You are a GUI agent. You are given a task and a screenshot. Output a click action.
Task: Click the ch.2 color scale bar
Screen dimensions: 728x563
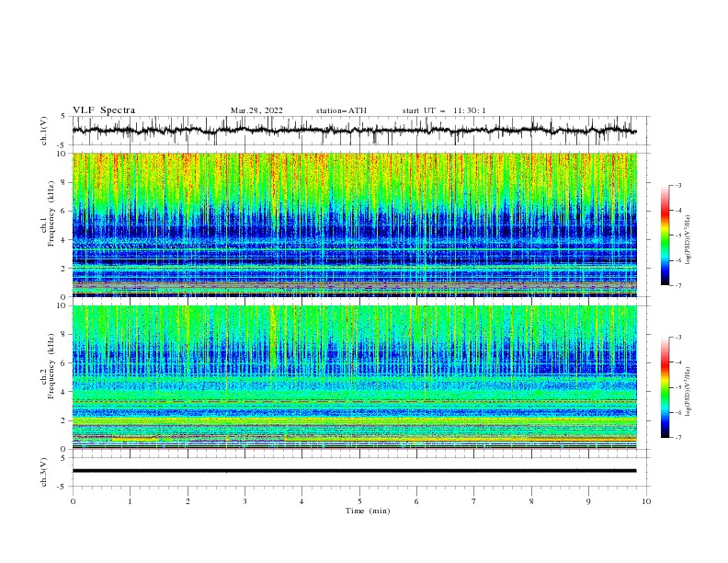coord(665,387)
